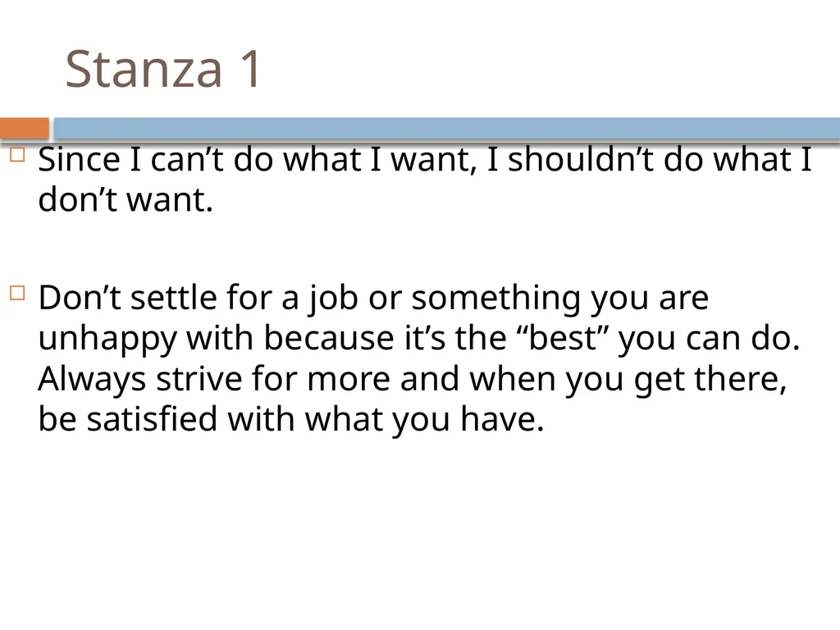840x630 pixels.
Task: Click the word 'unhappy' in second bullet
Action: pyautogui.click(x=107, y=340)
